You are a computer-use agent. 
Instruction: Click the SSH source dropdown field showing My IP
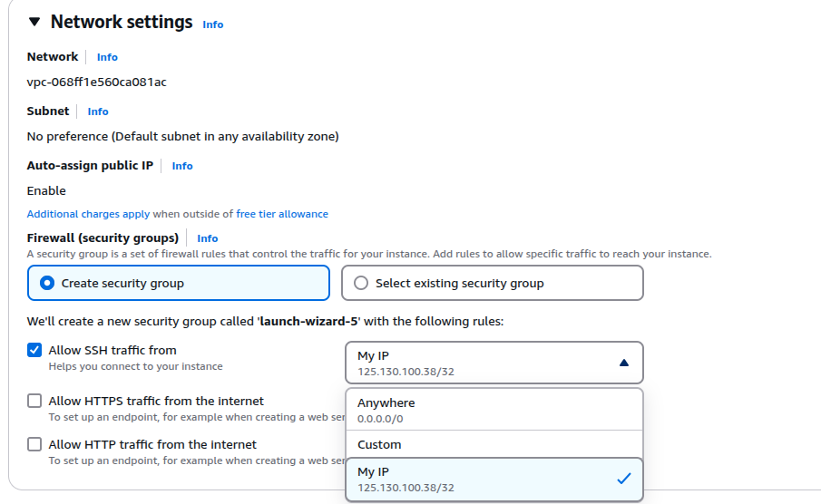494,363
